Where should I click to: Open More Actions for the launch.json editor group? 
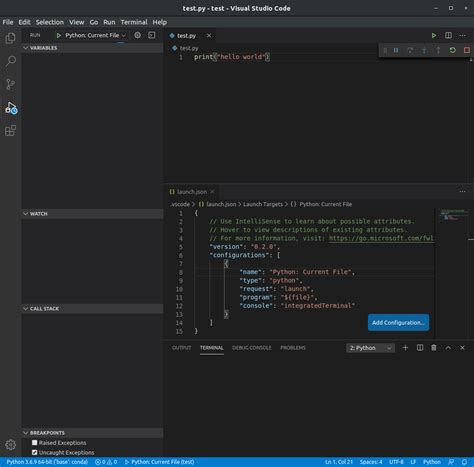pos(462,192)
